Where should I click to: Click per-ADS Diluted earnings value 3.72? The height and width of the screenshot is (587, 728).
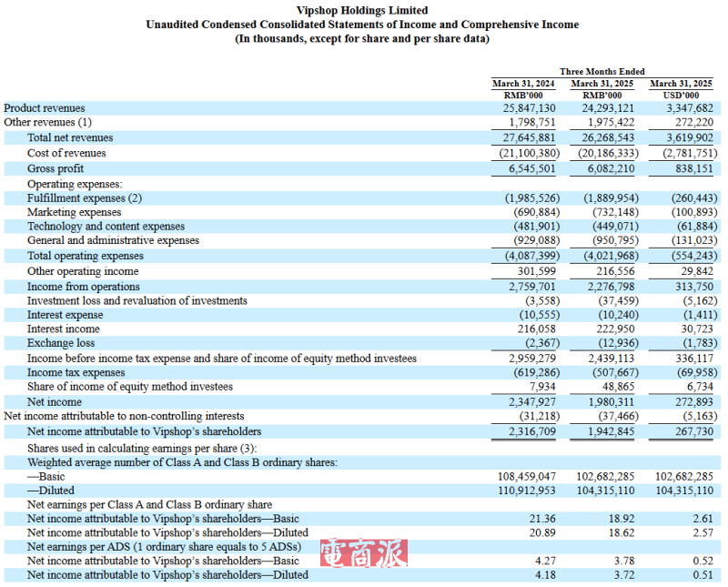624,575
